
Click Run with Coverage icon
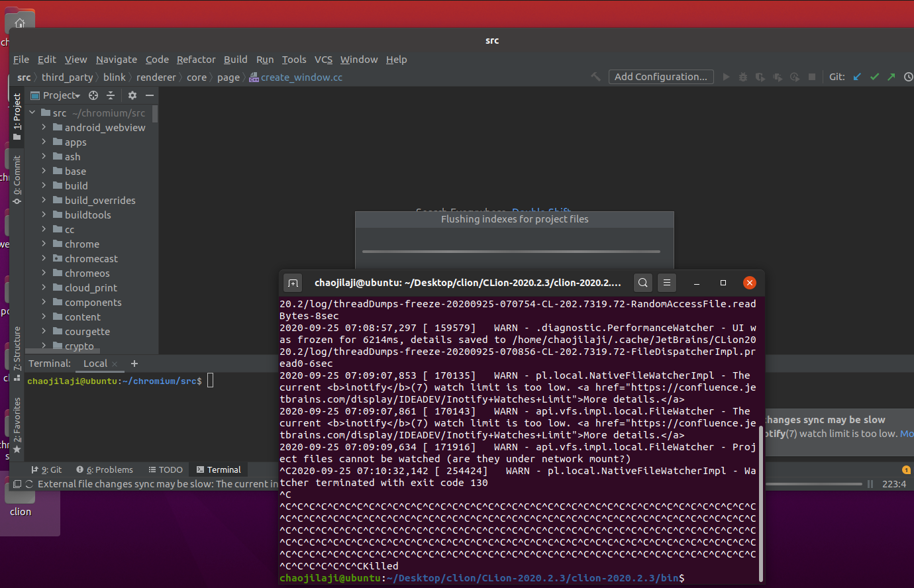point(760,77)
